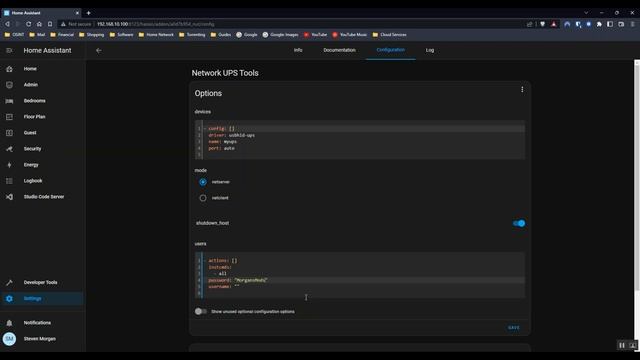This screenshot has width=640, height=360.
Task: Select the netclient mode radio button
Action: point(203,198)
